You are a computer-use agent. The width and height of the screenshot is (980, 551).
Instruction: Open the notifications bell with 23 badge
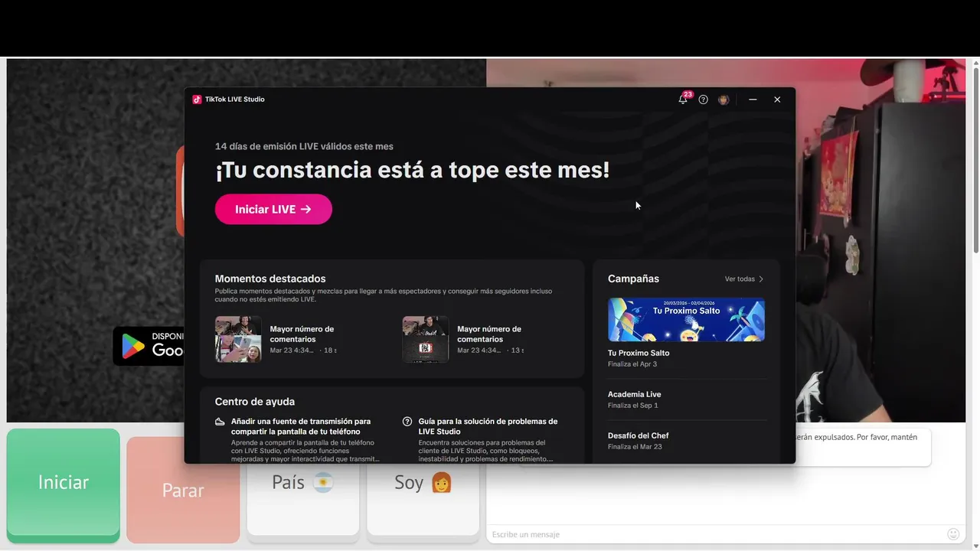[x=683, y=99]
